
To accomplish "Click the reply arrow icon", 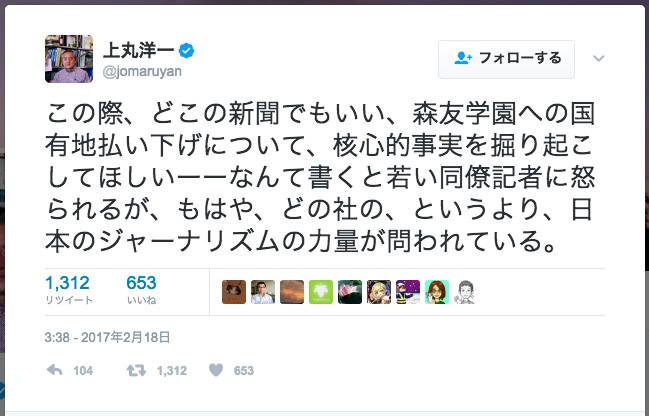I will point(56,370).
